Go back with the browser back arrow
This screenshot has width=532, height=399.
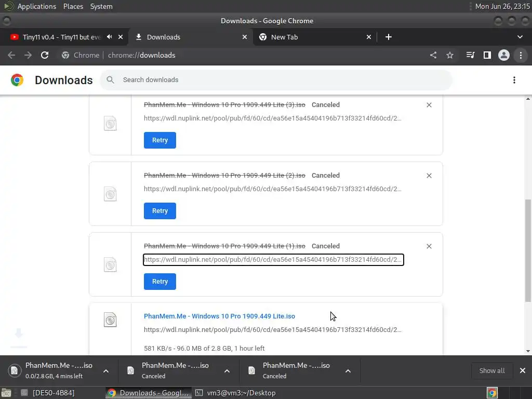[11, 55]
